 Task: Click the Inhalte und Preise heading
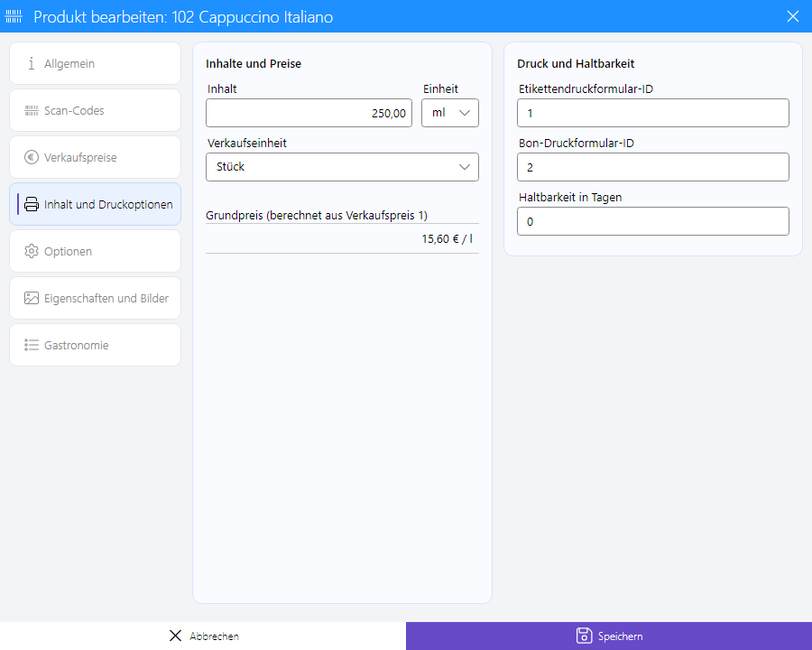pos(254,64)
